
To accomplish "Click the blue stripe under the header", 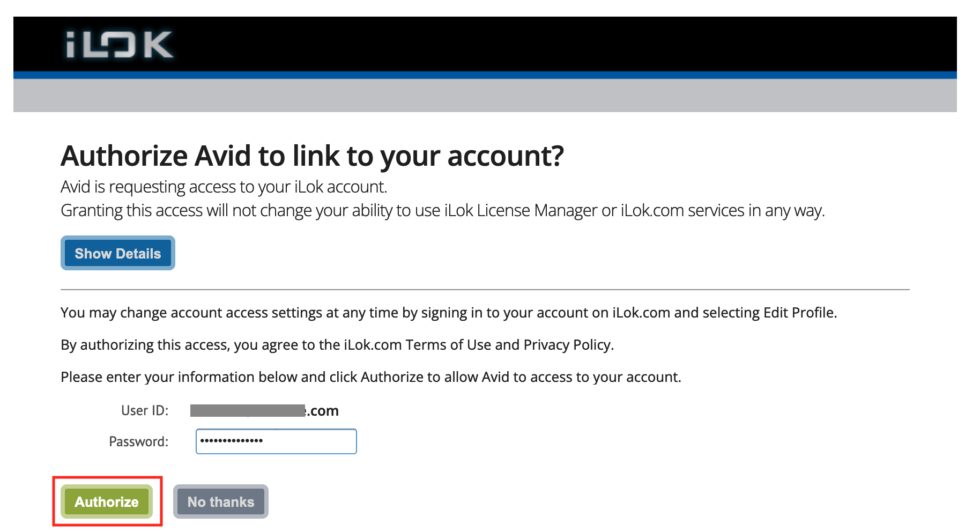I will point(485,75).
